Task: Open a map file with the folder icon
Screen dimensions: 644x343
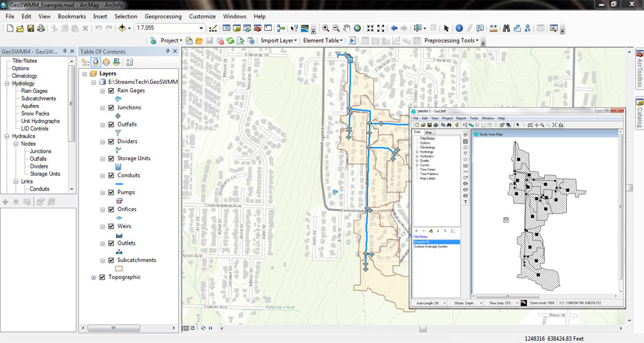Action: pos(20,28)
